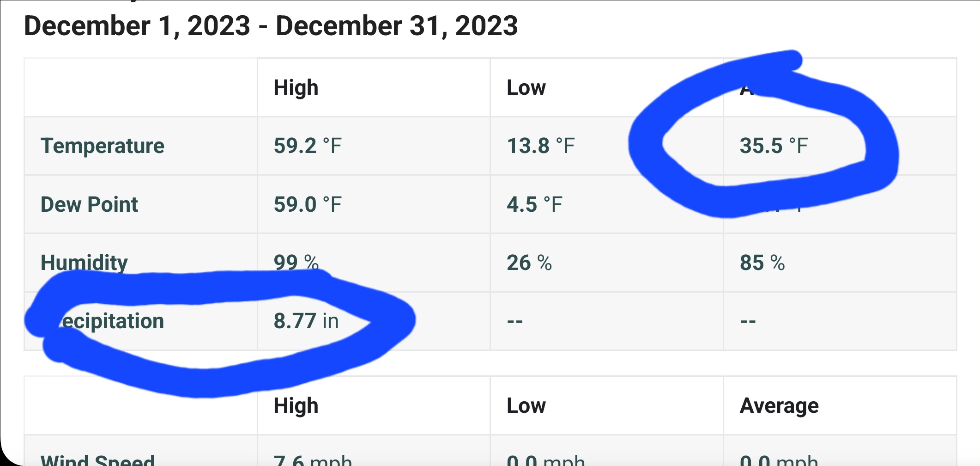Select the Average header in second table

(x=779, y=406)
